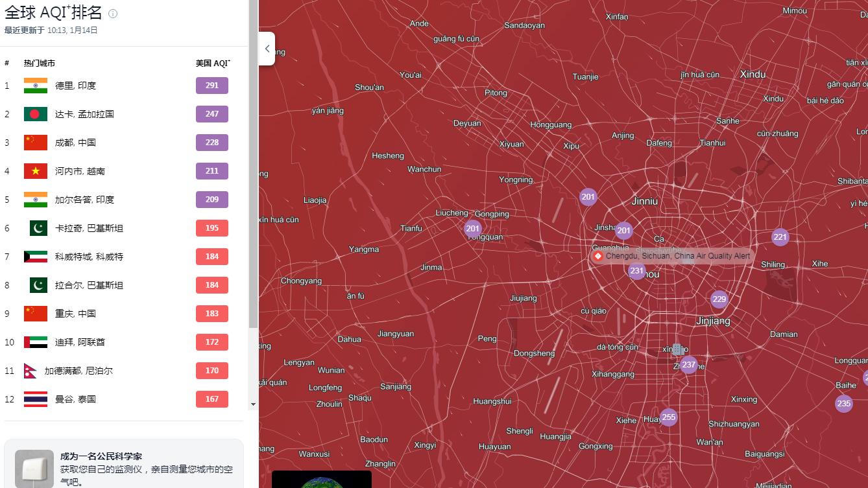The height and width of the screenshot is (488, 868).
Task: Collapse the ranking sidebar with the chevron
Action: click(267, 49)
